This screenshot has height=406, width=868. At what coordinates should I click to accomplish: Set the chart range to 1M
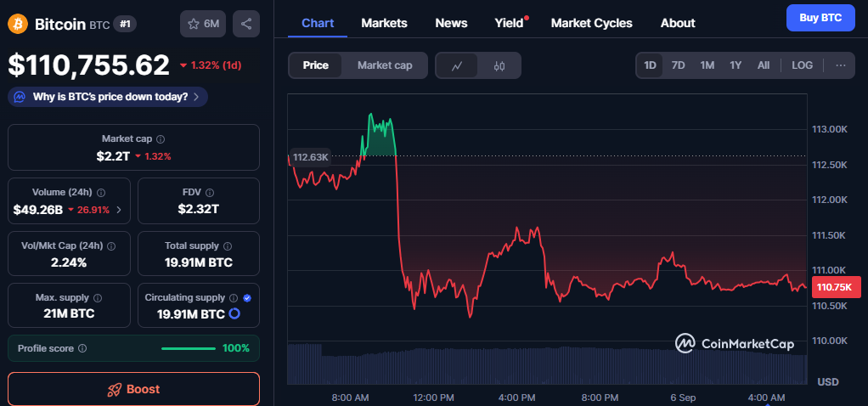tap(707, 65)
